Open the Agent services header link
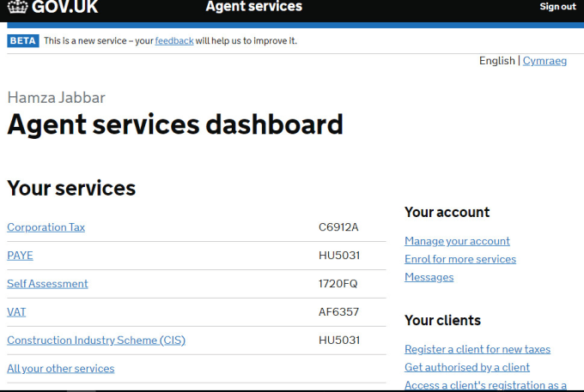The width and height of the screenshot is (584, 392). tap(253, 7)
